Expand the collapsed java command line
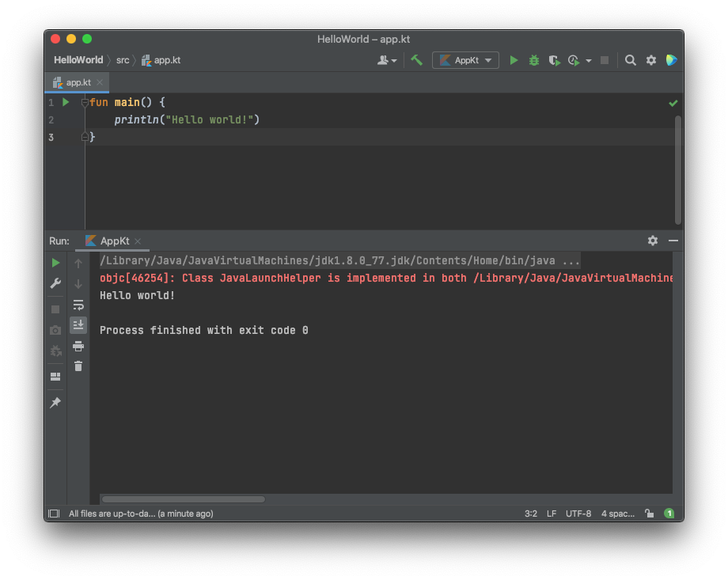 (339, 260)
